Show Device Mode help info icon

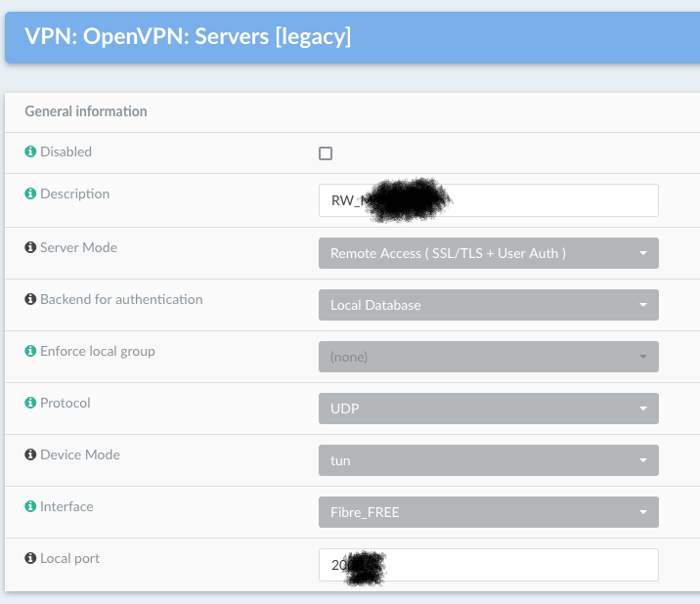[x=30, y=455]
